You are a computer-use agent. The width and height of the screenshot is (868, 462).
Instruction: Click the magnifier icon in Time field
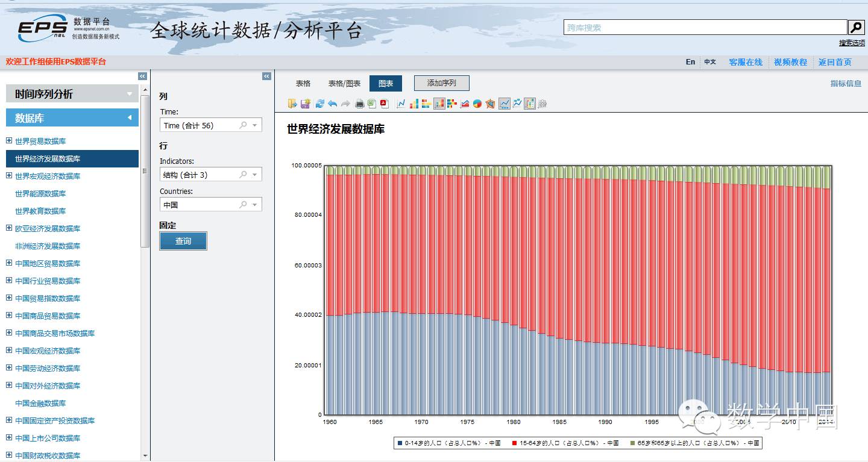point(244,125)
